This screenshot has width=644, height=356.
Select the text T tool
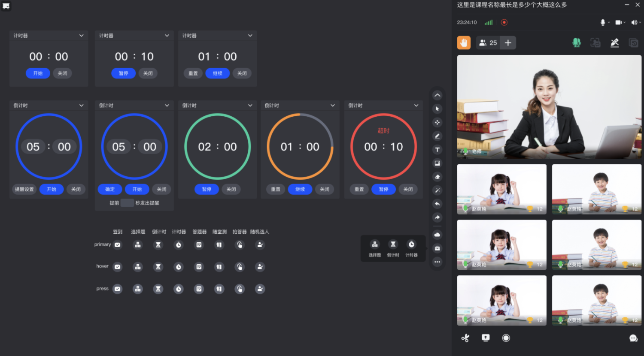coord(437,150)
